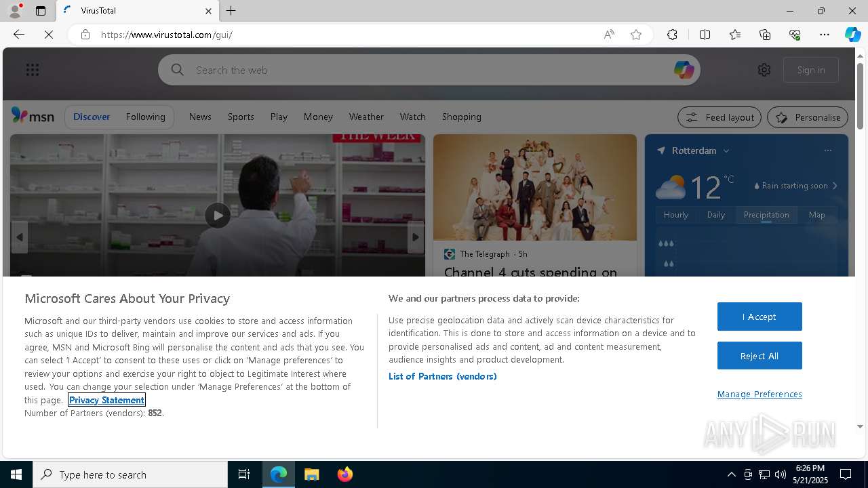Viewport: 868px width, 488px height.
Task: Open the Privacy Statement link
Action: pos(106,400)
